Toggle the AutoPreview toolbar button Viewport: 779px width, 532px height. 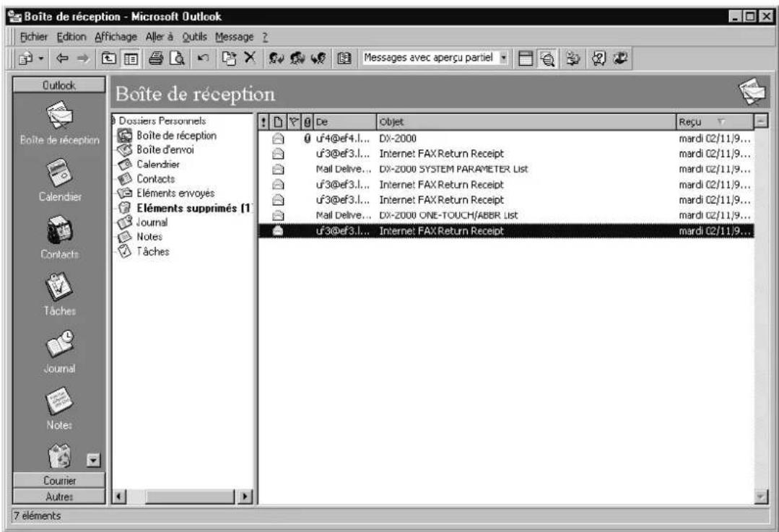547,58
